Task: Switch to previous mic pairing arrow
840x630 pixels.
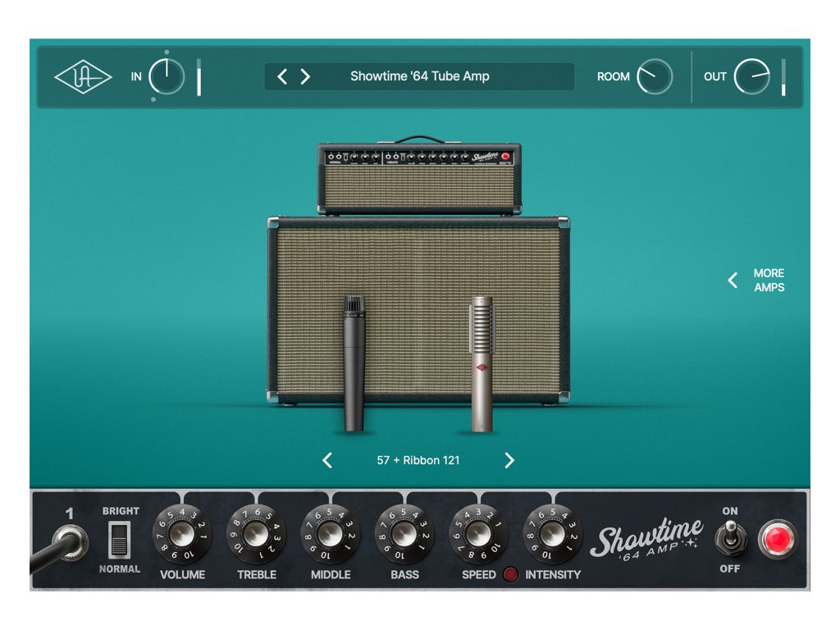Action: point(327,460)
